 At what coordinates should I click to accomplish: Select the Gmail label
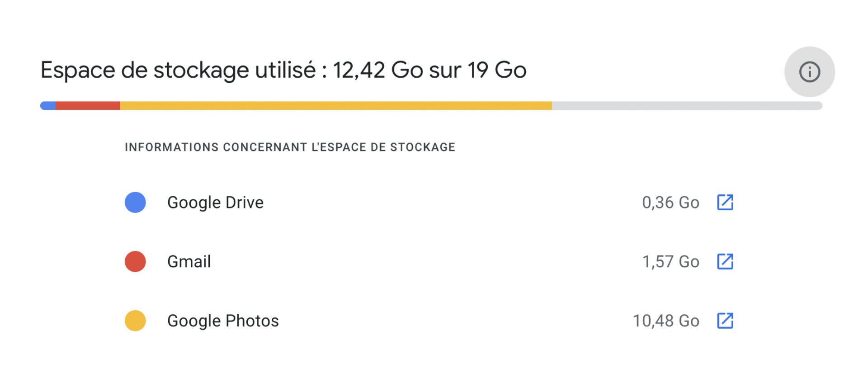click(189, 262)
